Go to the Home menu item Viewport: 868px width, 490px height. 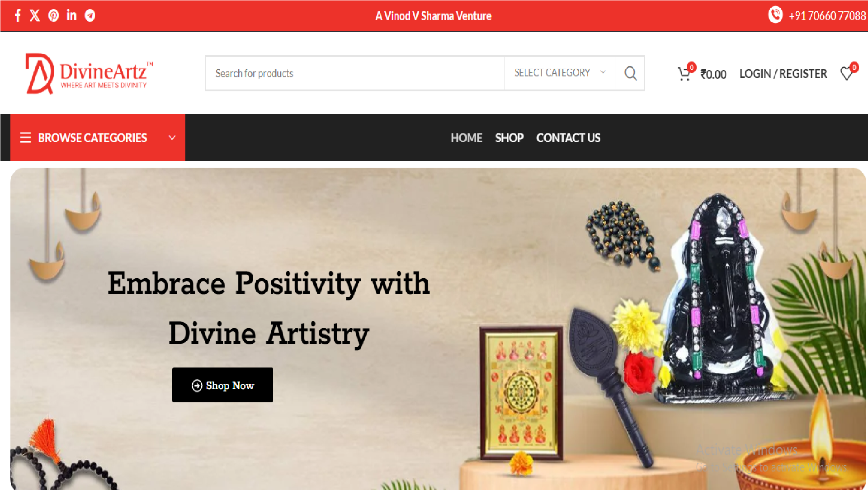[x=467, y=138]
